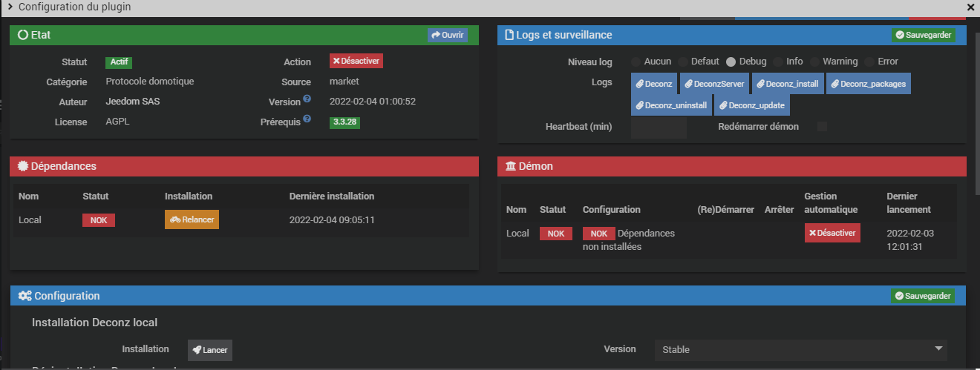This screenshot has width=980, height=370.
Task: Click the NOK badge under Démon Configuration
Action: click(599, 234)
